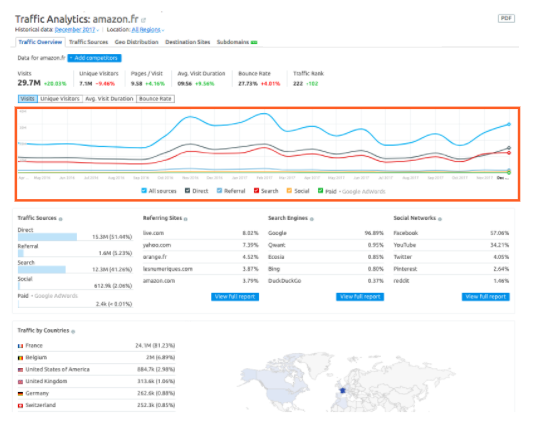This screenshot has height=421, width=537.
Task: Toggle the Social legend checkbox
Action: click(x=289, y=191)
